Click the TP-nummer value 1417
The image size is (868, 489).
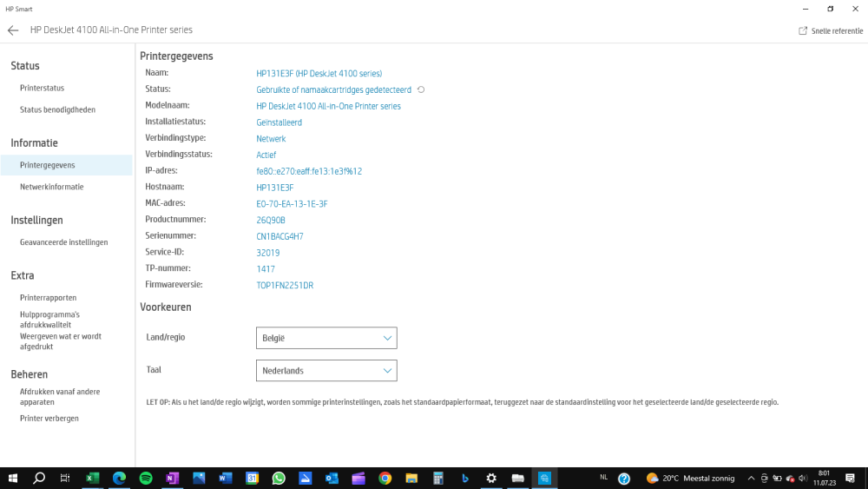pos(265,269)
